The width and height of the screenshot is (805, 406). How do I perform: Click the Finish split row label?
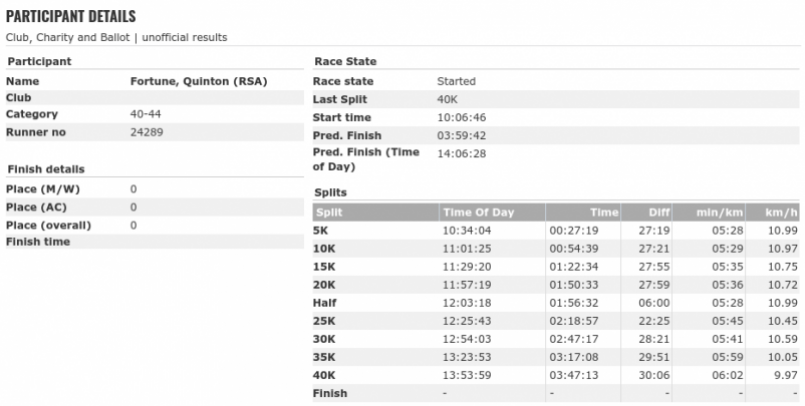pyautogui.click(x=329, y=392)
